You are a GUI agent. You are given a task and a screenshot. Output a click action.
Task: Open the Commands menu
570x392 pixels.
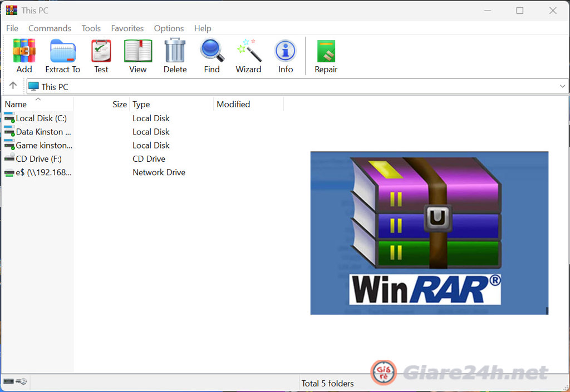tap(50, 28)
